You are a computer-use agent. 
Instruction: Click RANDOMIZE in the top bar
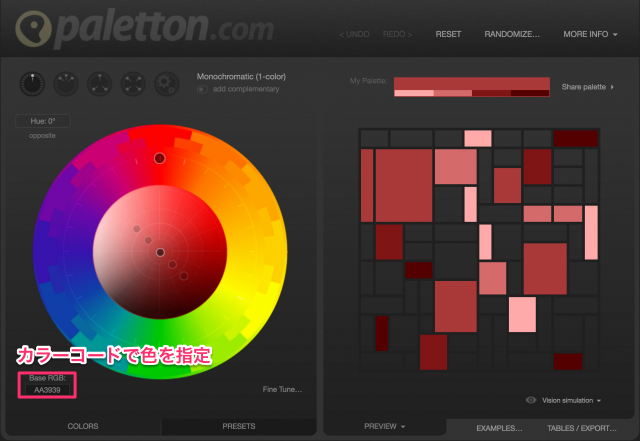[512, 34]
